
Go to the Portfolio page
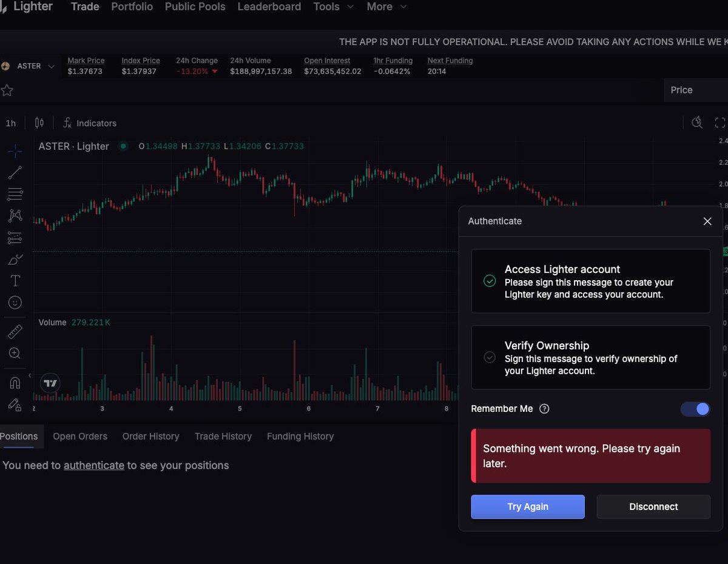pyautogui.click(x=132, y=7)
